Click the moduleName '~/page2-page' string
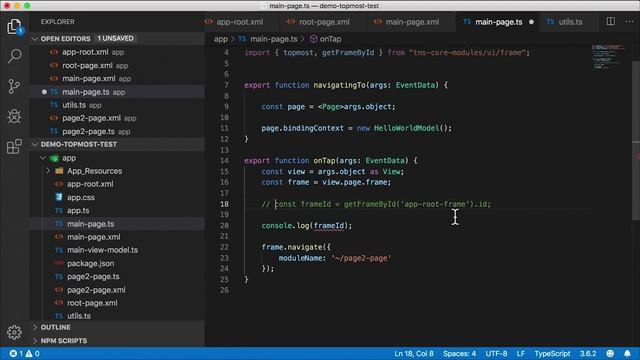Image resolution: width=640 pixels, height=360 pixels. [361, 258]
